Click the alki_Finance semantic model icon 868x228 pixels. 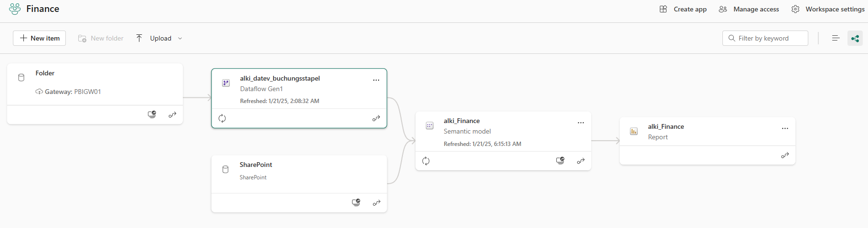430,125
